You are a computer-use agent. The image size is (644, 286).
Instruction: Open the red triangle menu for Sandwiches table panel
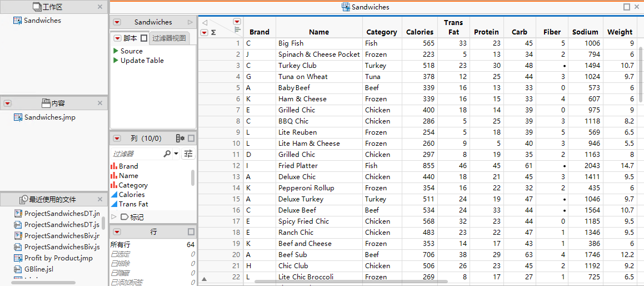pos(117,22)
